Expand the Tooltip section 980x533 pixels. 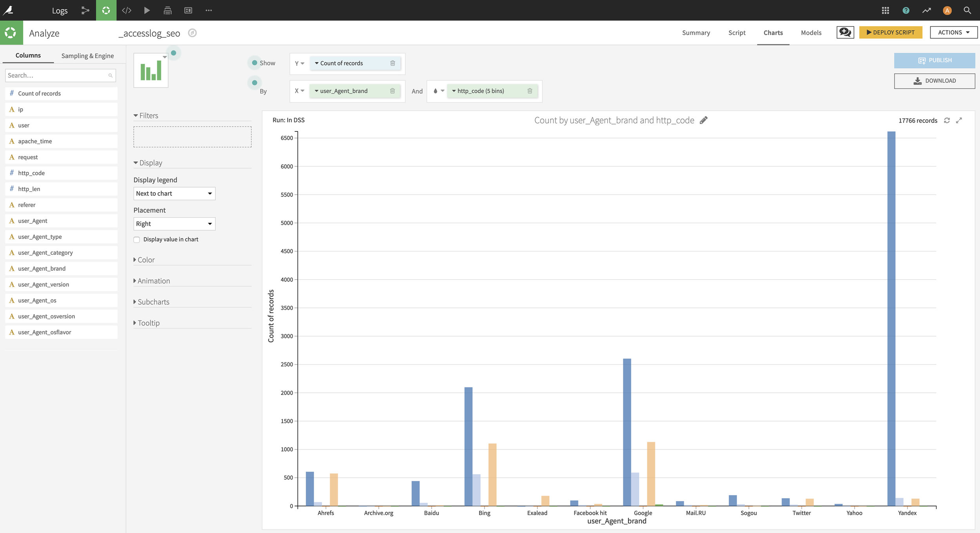[147, 323]
